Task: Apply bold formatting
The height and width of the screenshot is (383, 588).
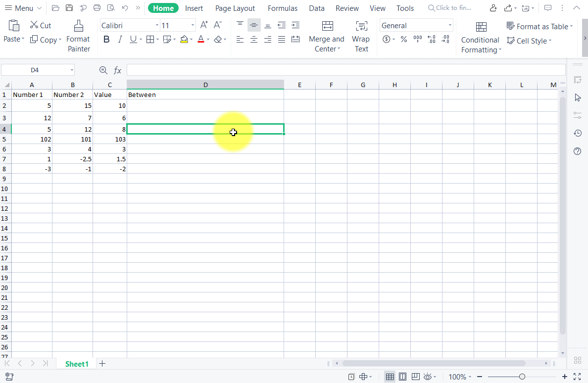Action: tap(106, 39)
